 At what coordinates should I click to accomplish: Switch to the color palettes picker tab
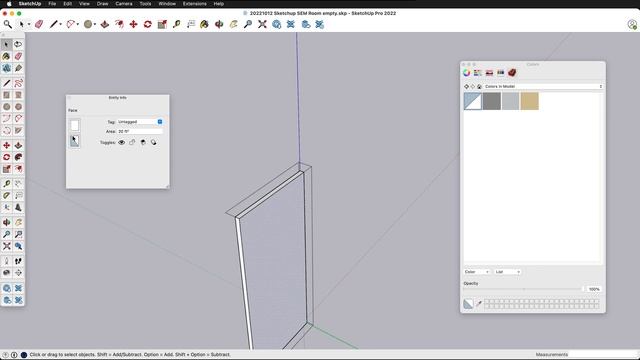tap(489, 73)
